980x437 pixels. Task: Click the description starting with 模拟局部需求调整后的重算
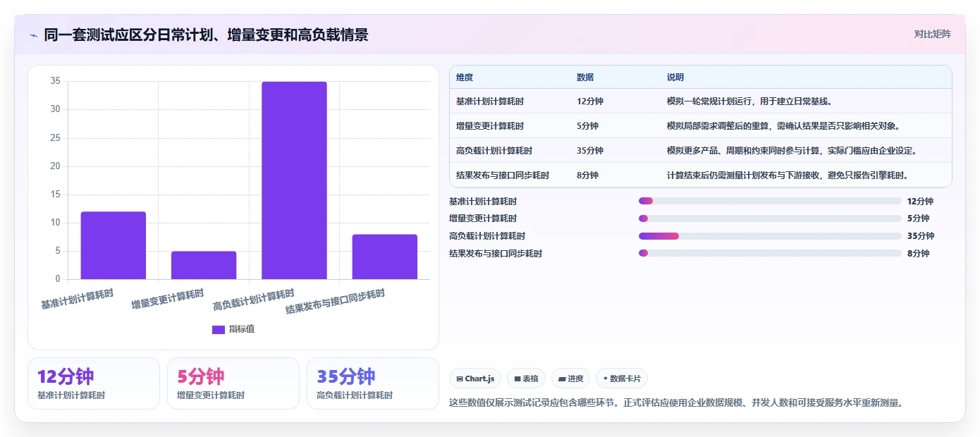(785, 126)
